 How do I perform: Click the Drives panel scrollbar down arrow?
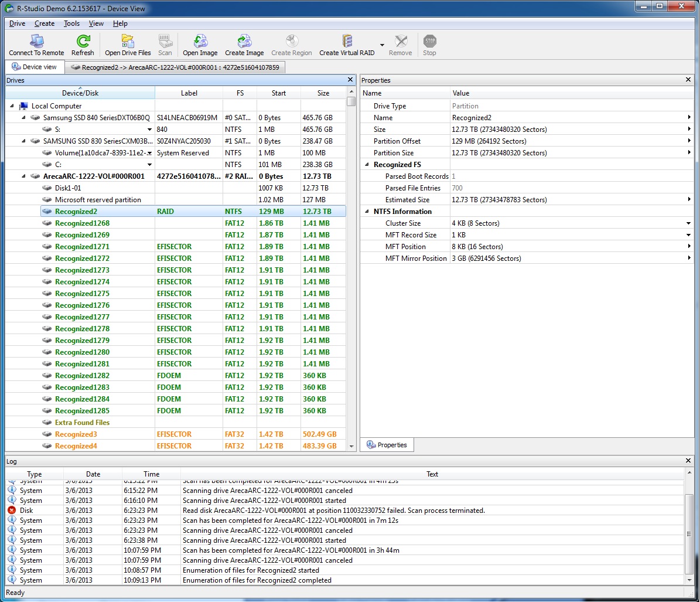pos(351,446)
